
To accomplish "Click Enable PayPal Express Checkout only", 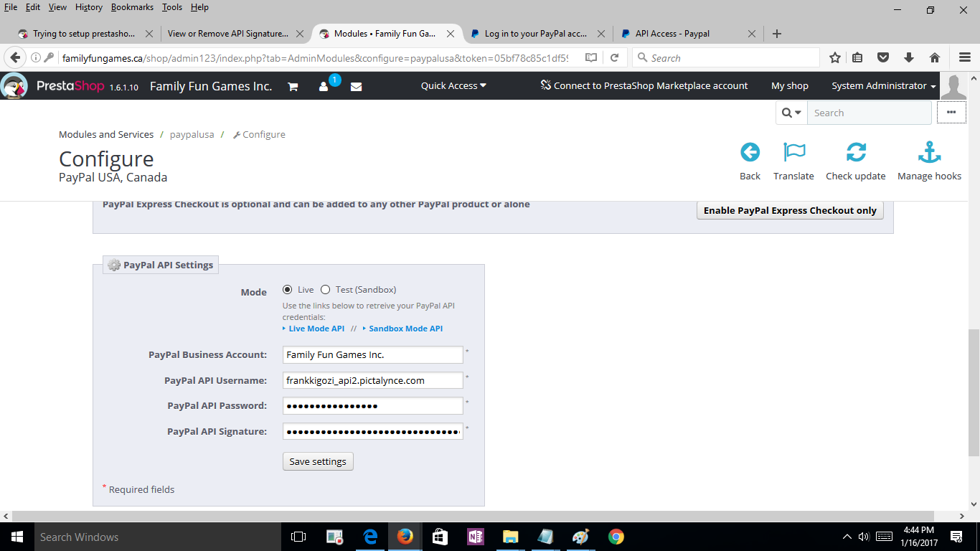I will (790, 210).
